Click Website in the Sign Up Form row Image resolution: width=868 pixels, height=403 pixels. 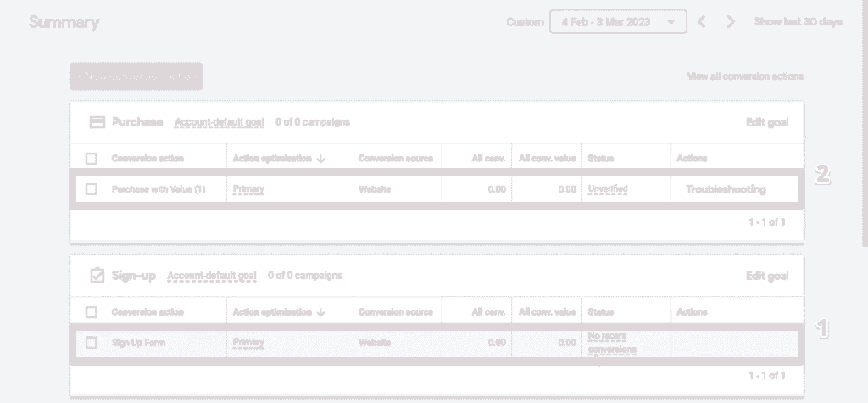point(374,343)
